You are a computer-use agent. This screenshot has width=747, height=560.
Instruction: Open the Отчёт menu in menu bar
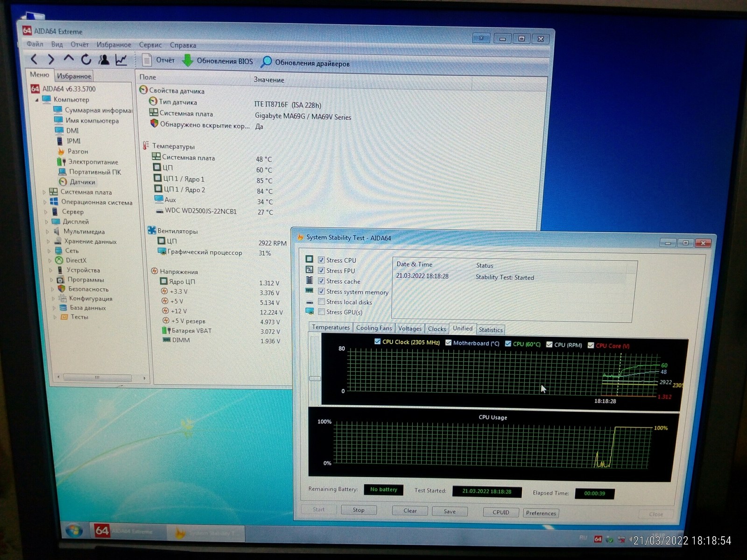click(x=80, y=45)
